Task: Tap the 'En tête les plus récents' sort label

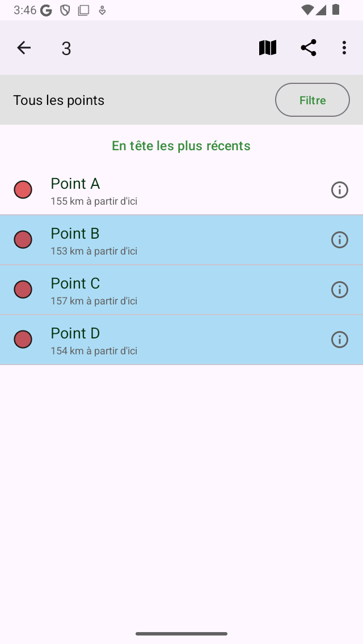Action: 181,146
